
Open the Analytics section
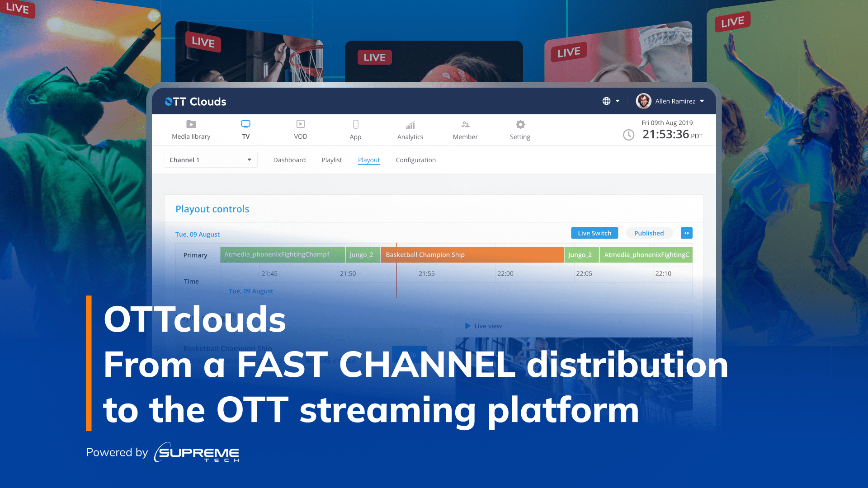410,129
